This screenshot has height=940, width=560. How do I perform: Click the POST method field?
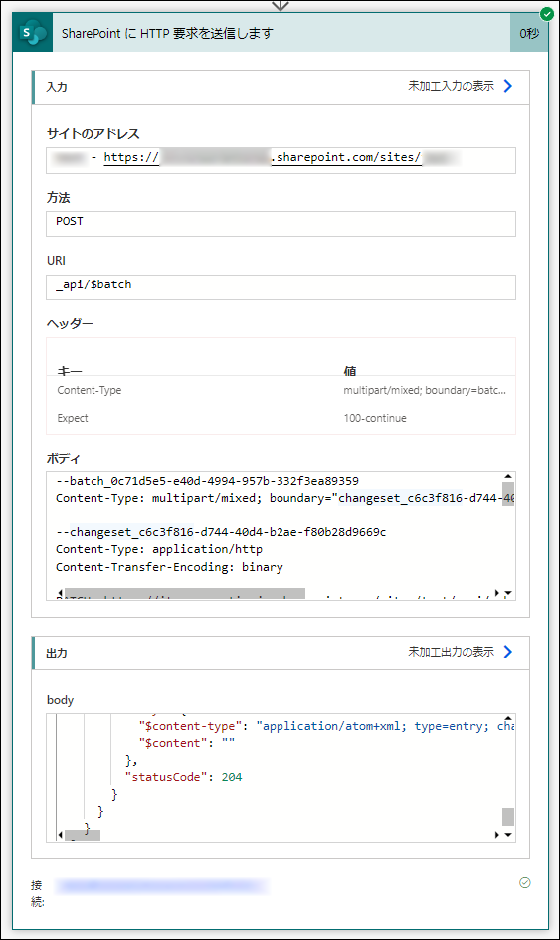(280, 224)
